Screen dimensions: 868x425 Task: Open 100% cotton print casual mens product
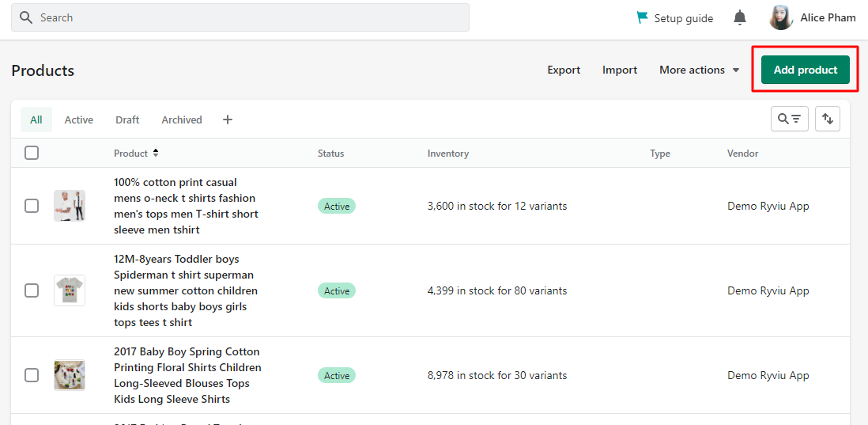tap(186, 206)
